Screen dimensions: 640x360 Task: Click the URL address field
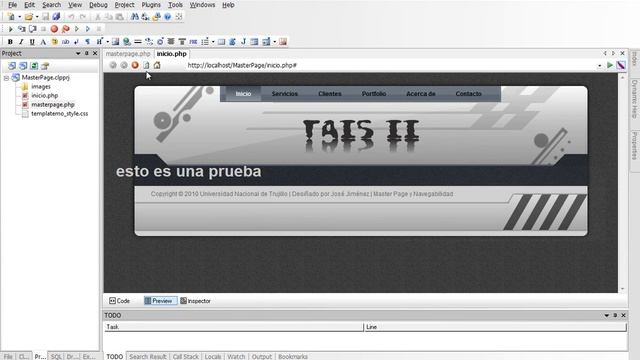(390, 65)
